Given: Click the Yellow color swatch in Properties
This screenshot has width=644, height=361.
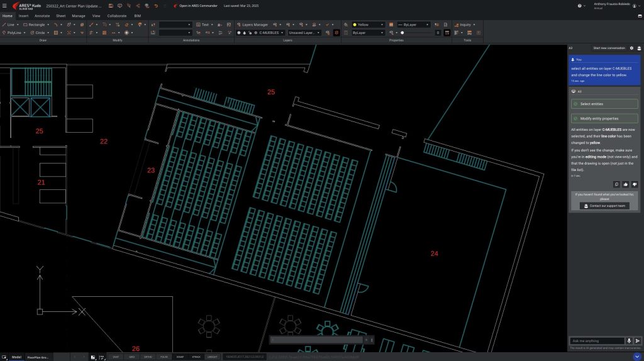Looking at the screenshot, I should (355, 25).
